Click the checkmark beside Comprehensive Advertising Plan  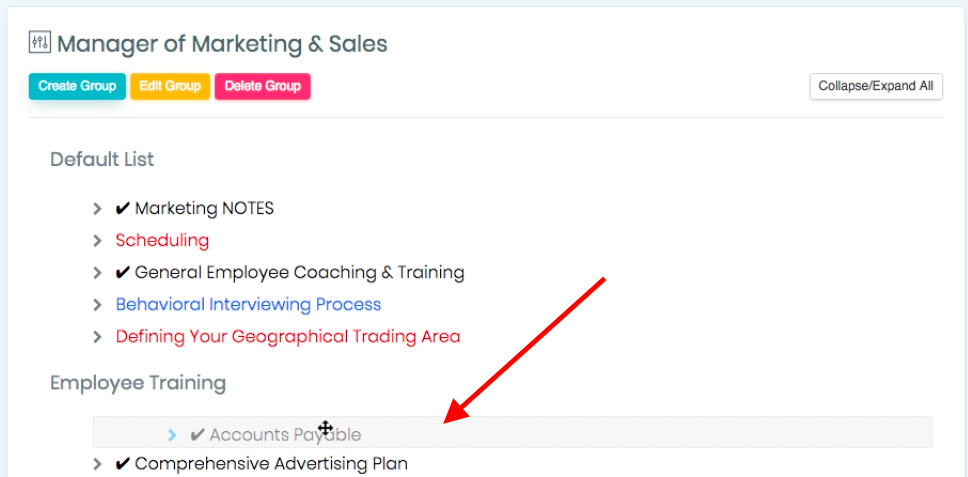(122, 464)
